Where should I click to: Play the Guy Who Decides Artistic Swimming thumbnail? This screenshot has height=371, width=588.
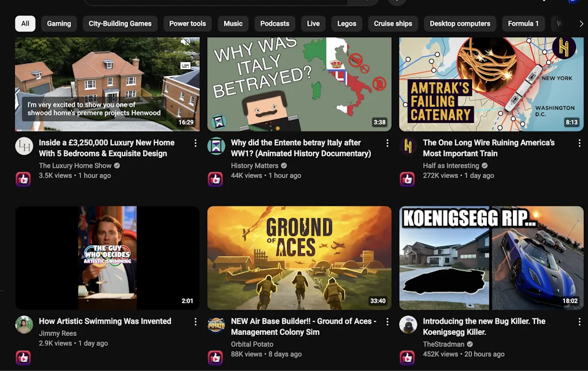107,258
